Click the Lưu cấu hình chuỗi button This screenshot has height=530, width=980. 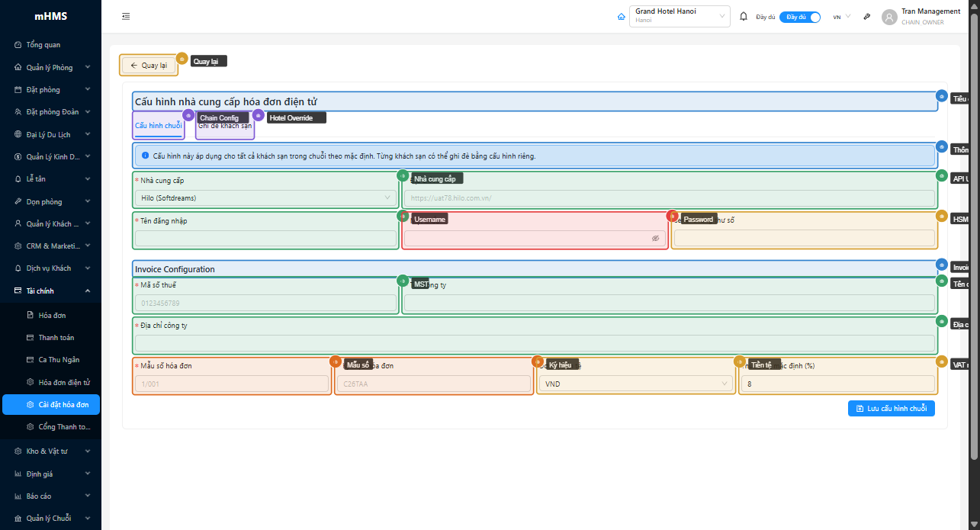point(891,408)
